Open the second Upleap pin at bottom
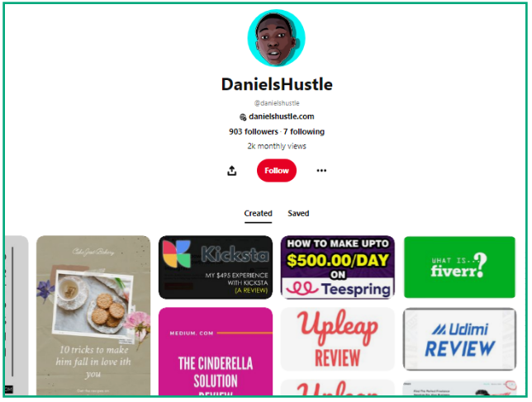The height and width of the screenshot is (402, 532). [x=338, y=387]
